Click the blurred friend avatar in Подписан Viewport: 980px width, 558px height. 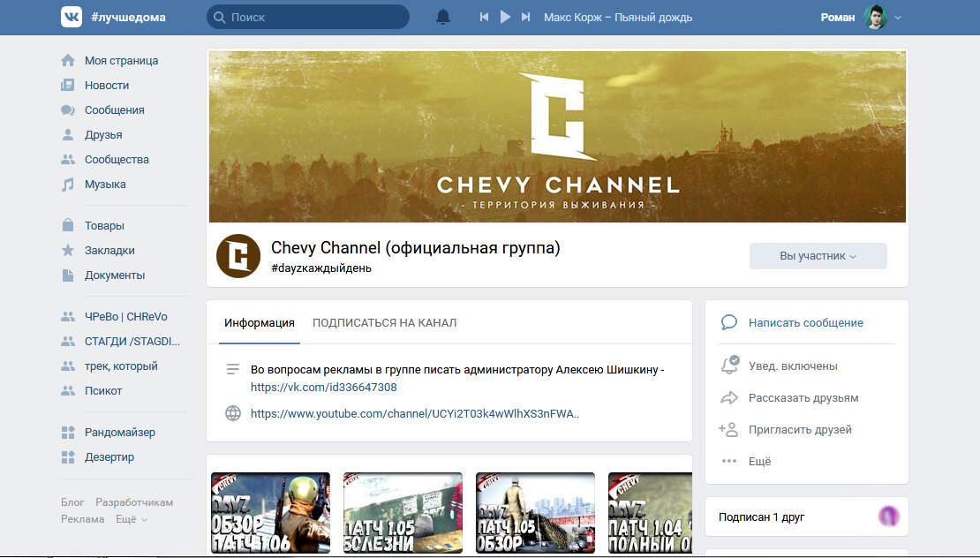[x=889, y=517]
